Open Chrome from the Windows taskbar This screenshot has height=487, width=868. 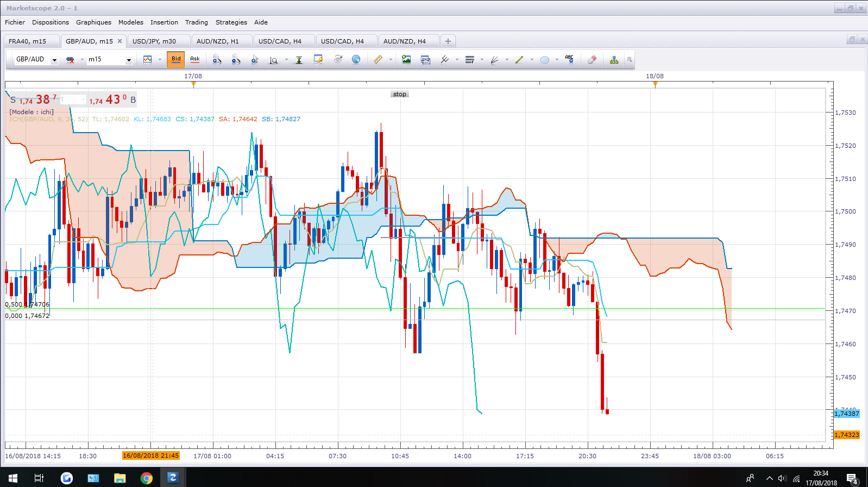coord(147,478)
